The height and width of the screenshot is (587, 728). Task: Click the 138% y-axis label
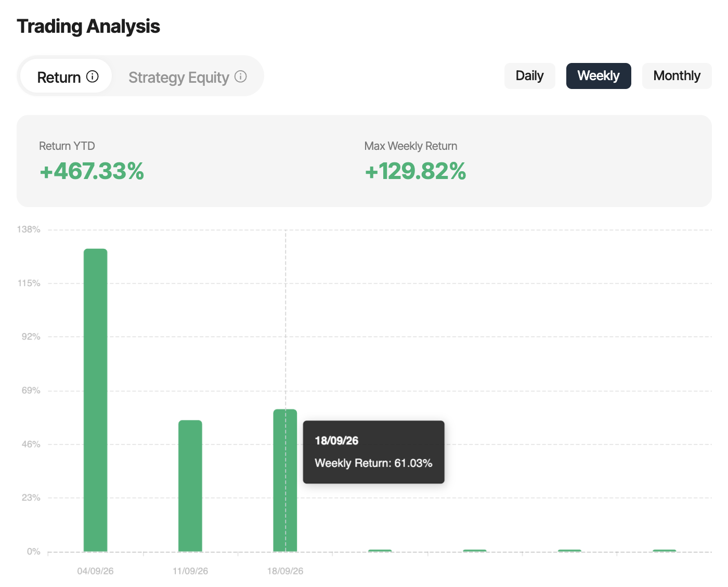29,229
